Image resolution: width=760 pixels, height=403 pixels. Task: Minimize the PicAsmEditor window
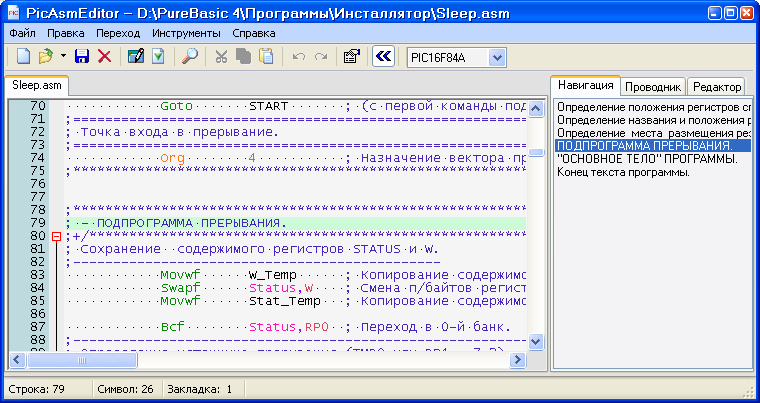714,13
